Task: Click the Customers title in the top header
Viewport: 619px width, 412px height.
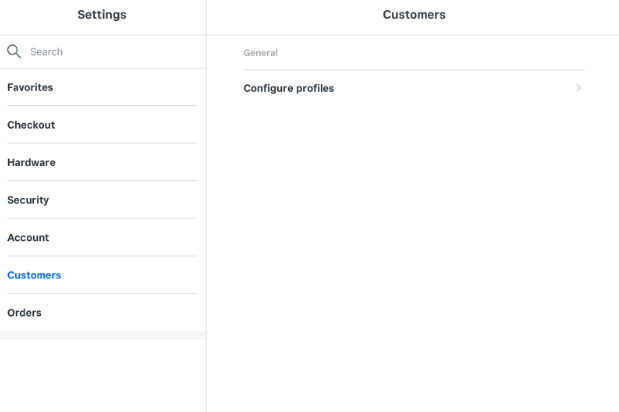Action: tap(414, 15)
